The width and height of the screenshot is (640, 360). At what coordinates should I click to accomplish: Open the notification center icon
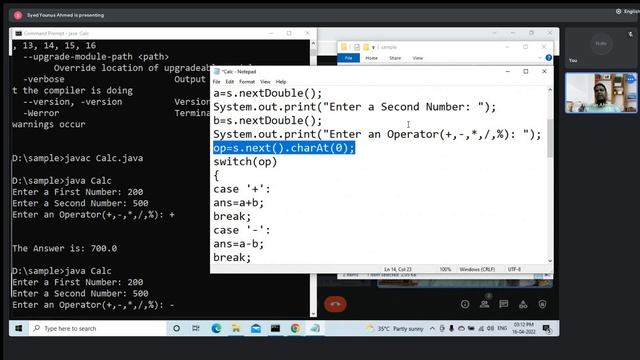pyautogui.click(x=547, y=329)
